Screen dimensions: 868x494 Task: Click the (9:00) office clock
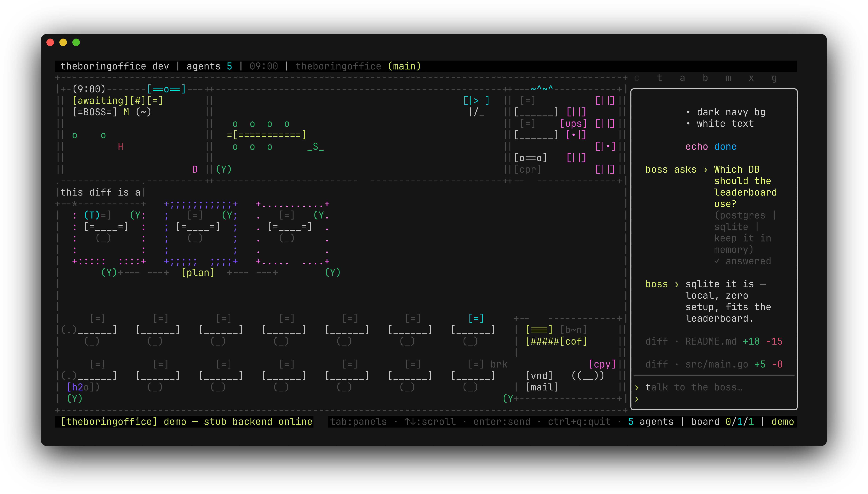(89, 89)
